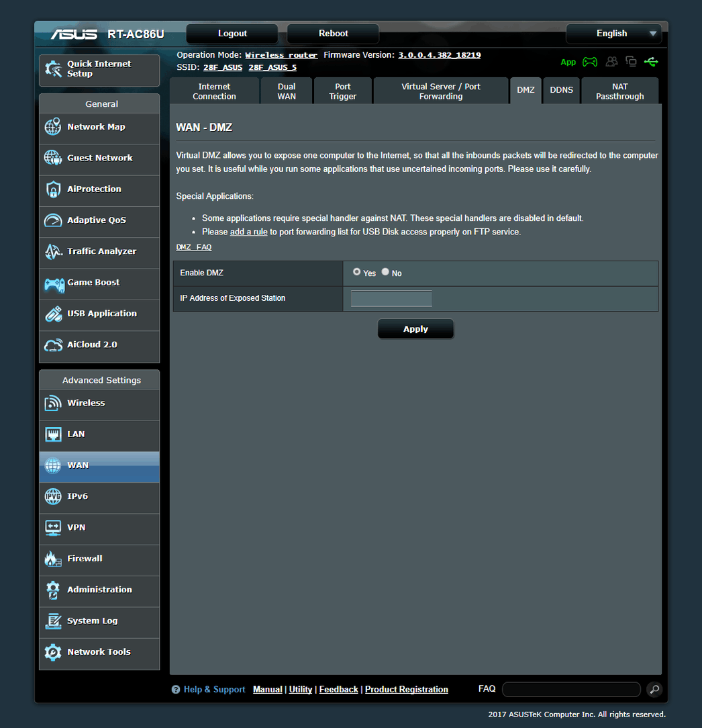The image size is (702, 728).
Task: Click the Guest Network icon
Action: pyautogui.click(x=53, y=158)
